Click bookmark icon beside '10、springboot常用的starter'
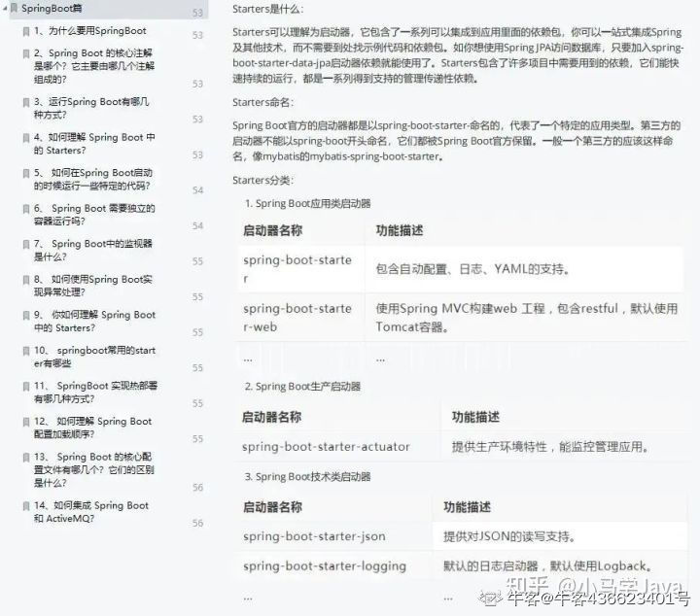The image size is (700, 616). (26, 351)
